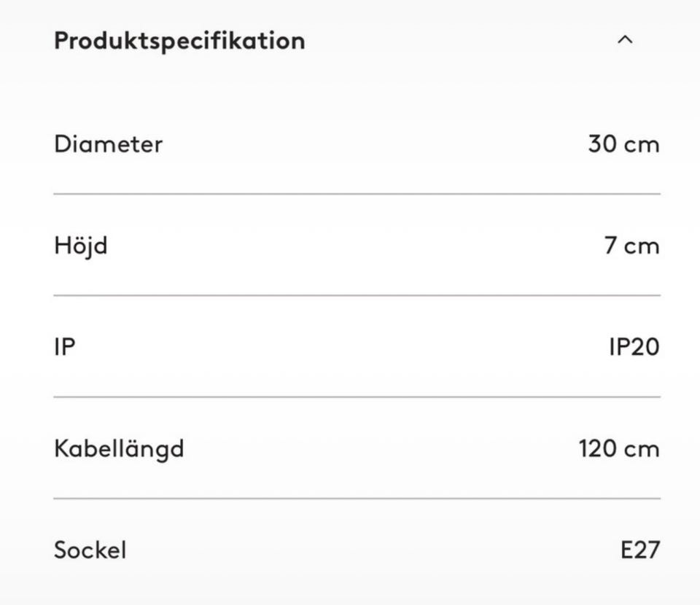The height and width of the screenshot is (605, 700).
Task: Click the "cm" unit next to 120
Action: (x=642, y=448)
